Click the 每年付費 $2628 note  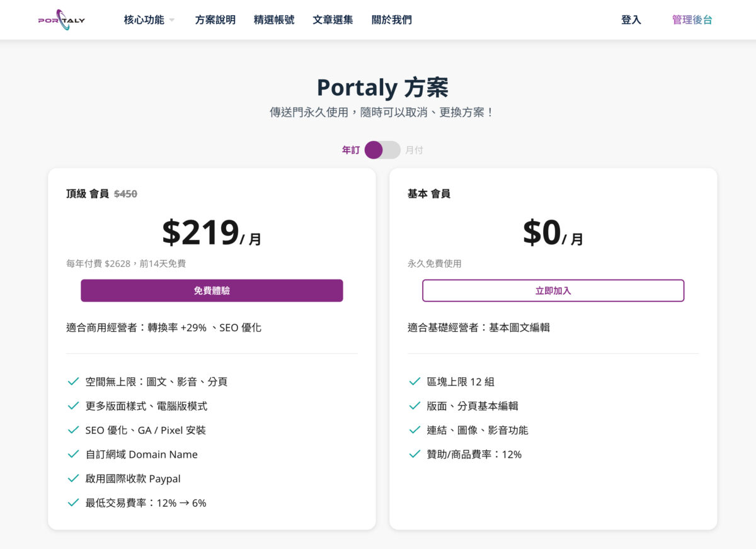[x=126, y=264]
